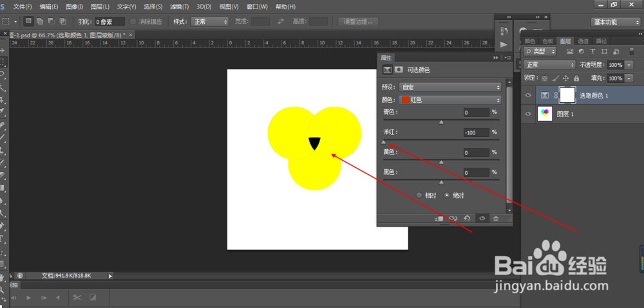Select the Eyedropper tool
Screen dimensions: 644x308
coord(3,111)
